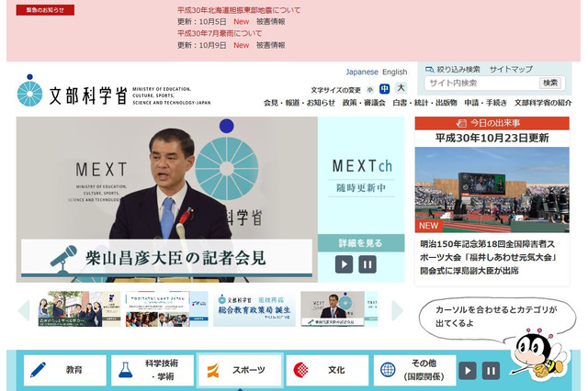
Task: Open 被害情報 for October 9 update
Action: click(271, 45)
